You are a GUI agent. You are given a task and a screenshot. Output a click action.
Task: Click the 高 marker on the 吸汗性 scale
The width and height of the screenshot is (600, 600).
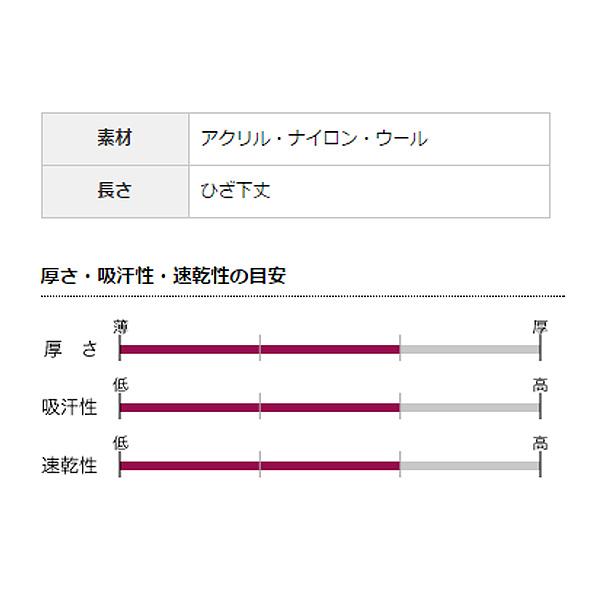tap(540, 385)
